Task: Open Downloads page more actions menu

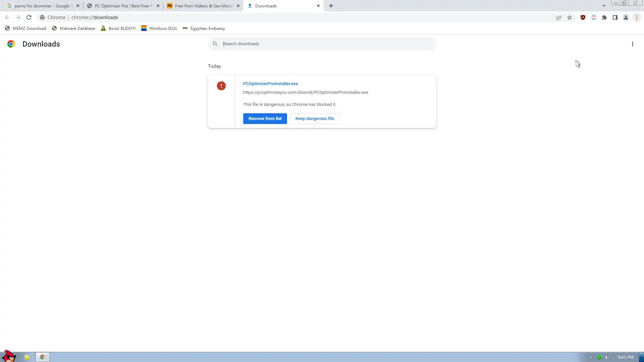Action: [x=632, y=44]
